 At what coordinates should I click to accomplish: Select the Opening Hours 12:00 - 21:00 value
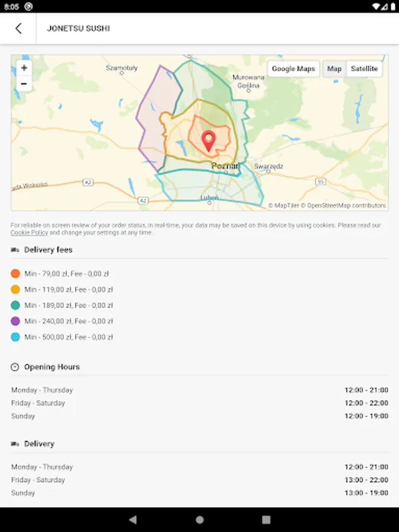(366, 390)
